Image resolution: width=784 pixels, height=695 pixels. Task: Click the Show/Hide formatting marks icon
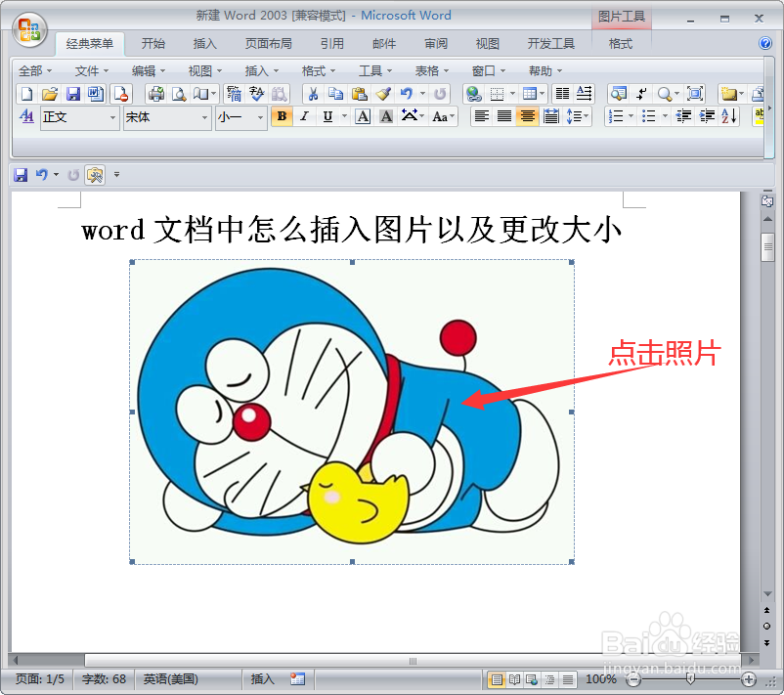[x=642, y=94]
